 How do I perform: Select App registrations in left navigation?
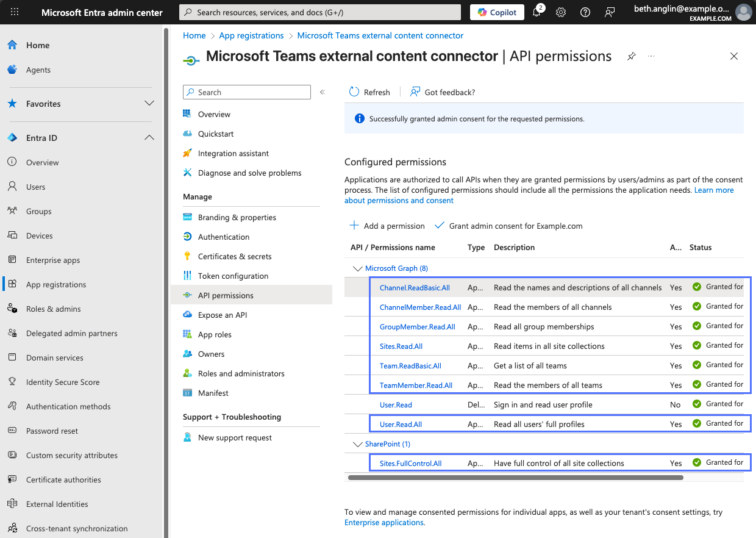56,284
